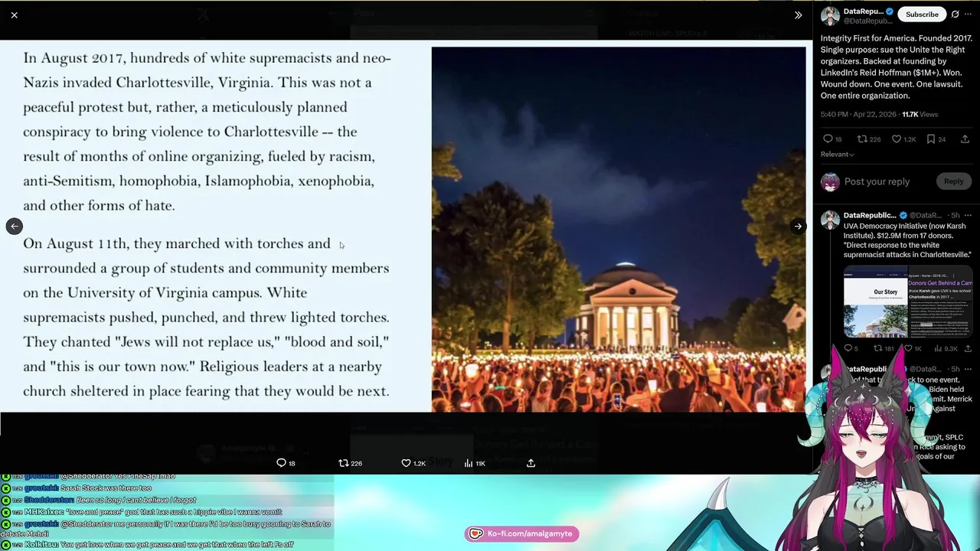Open the Donors Get Behind image thumbnail
Image resolution: width=980 pixels, height=551 pixels.
coord(940,302)
